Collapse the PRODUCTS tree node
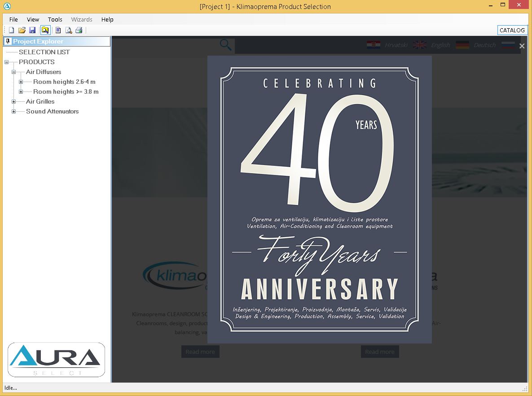The image size is (532, 396). (x=7, y=62)
